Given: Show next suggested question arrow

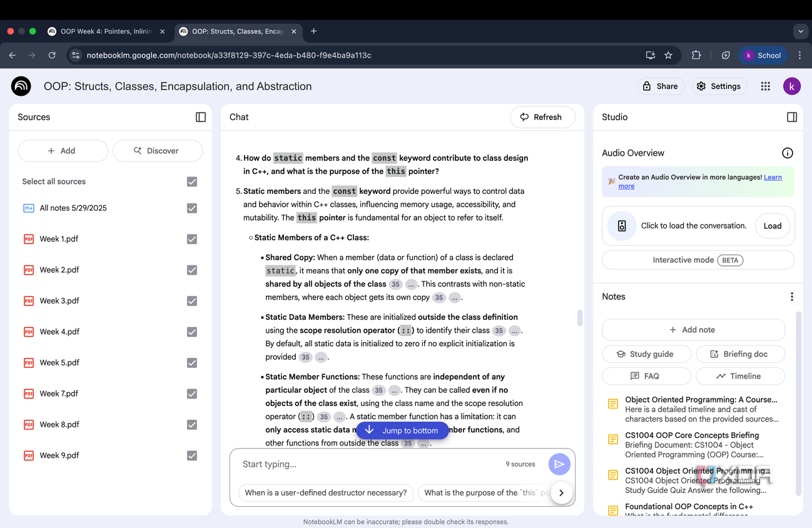Looking at the screenshot, I should point(562,493).
